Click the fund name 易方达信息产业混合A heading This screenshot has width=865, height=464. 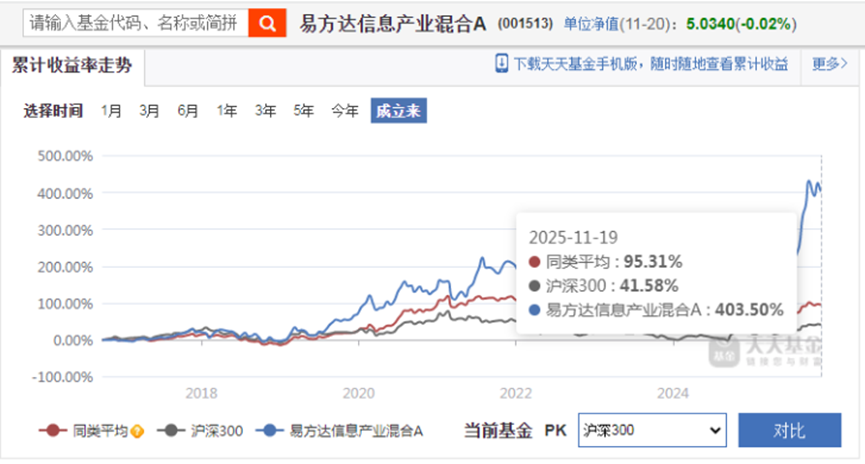pos(393,24)
